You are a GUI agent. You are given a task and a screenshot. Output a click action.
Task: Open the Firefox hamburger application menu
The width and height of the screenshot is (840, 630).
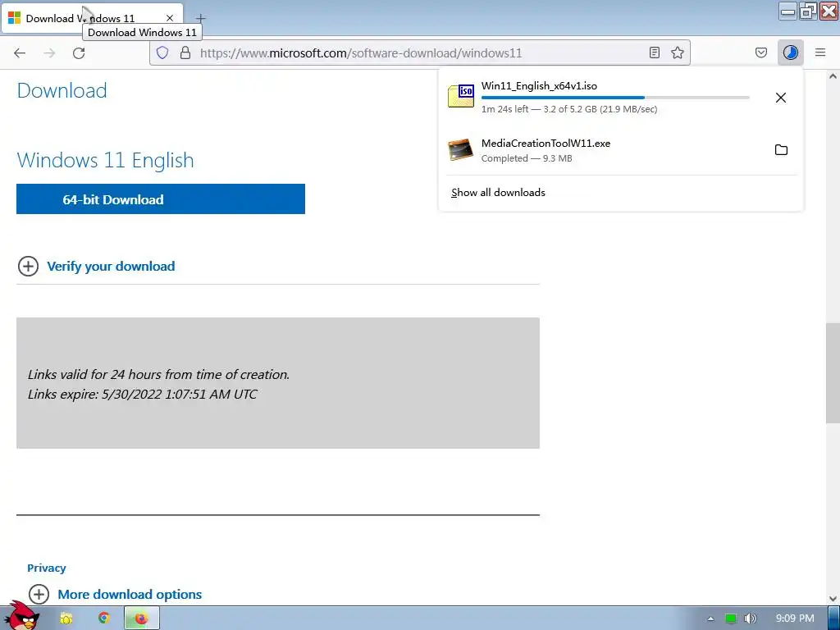(x=820, y=52)
